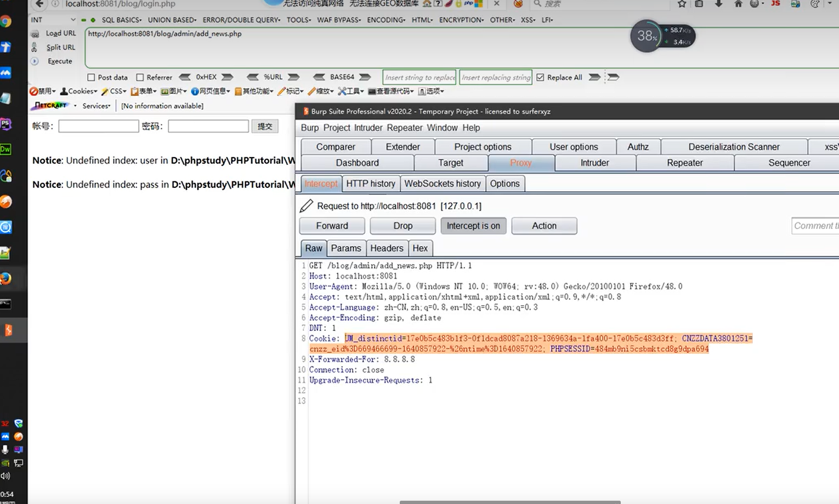Toggle the Intercept is on button
Viewport: 839px width, 504px height.
[x=473, y=226]
